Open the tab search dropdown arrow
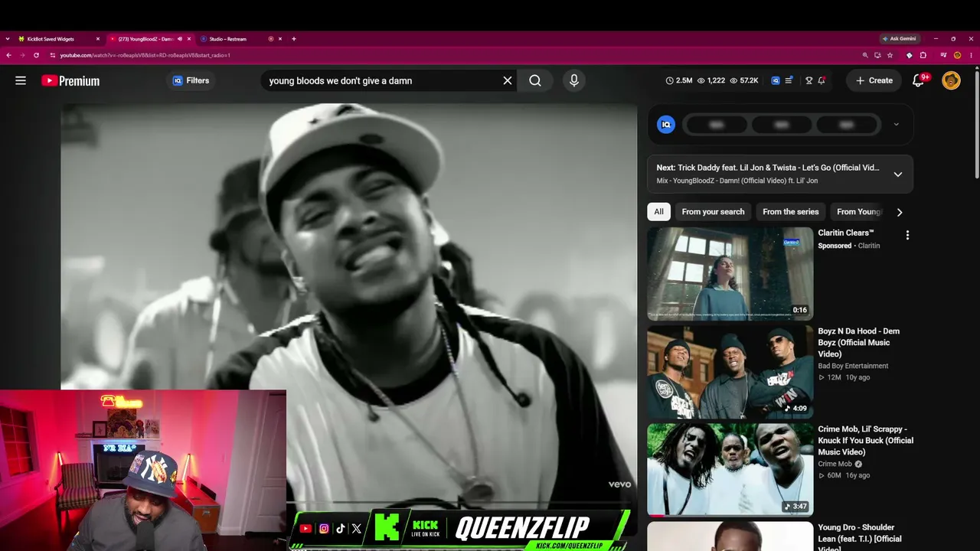The image size is (980, 551). pyautogui.click(x=8, y=39)
